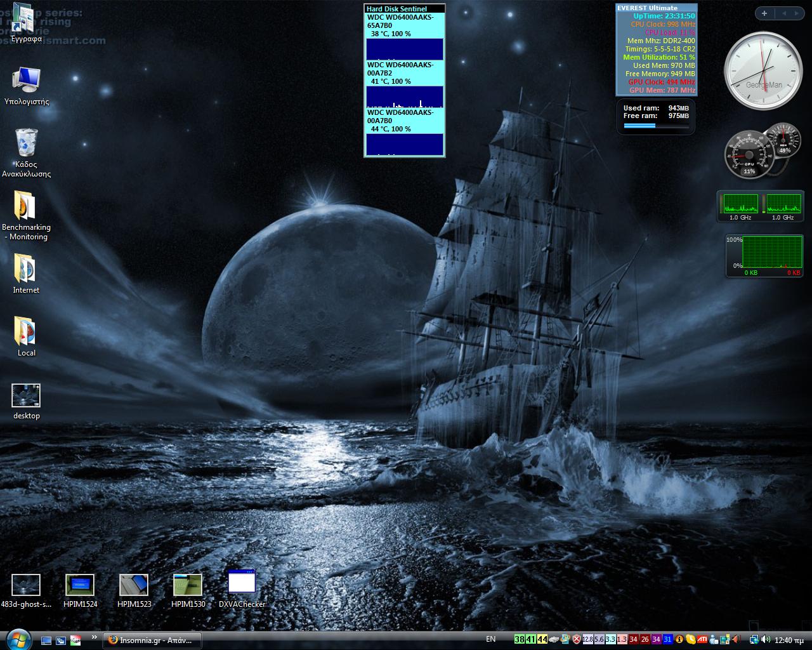Click sidebar add gadgets plus button
This screenshot has width=812, height=650.
tap(764, 13)
